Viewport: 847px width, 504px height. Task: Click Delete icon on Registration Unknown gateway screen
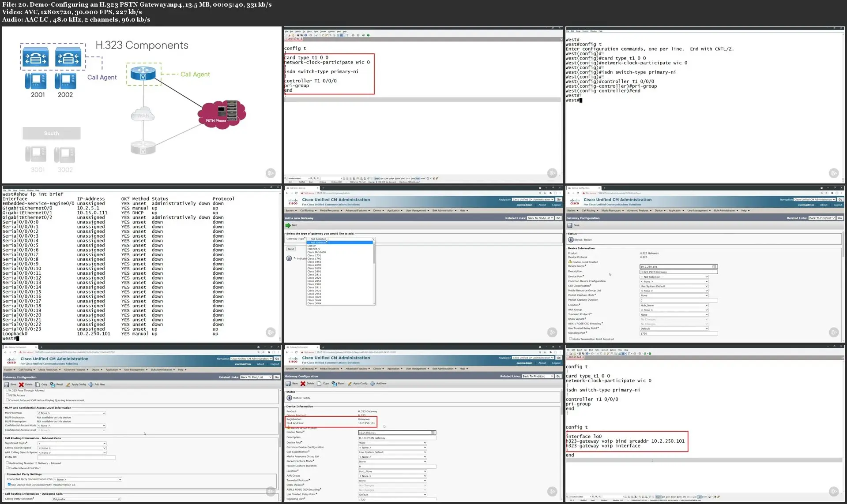[303, 384]
